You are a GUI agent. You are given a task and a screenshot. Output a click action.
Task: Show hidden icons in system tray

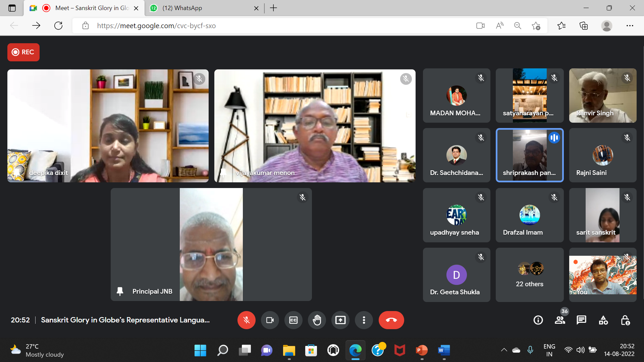coord(504,350)
